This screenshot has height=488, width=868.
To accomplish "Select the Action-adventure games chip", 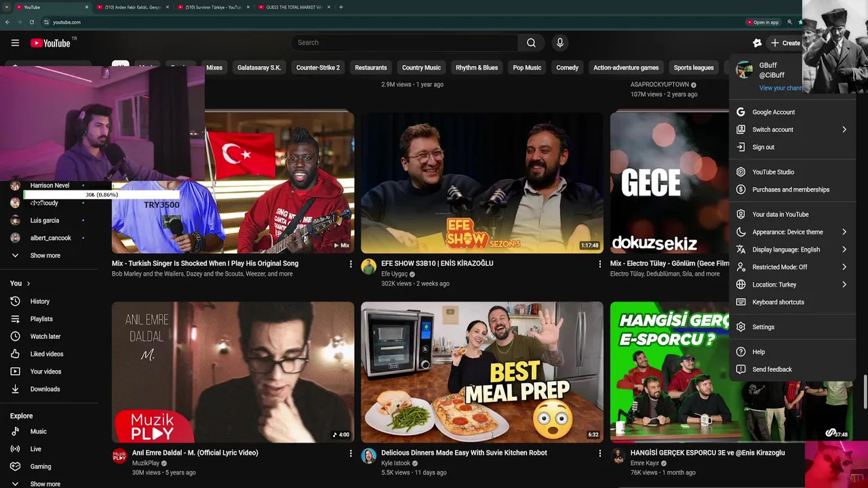I will click(x=626, y=68).
